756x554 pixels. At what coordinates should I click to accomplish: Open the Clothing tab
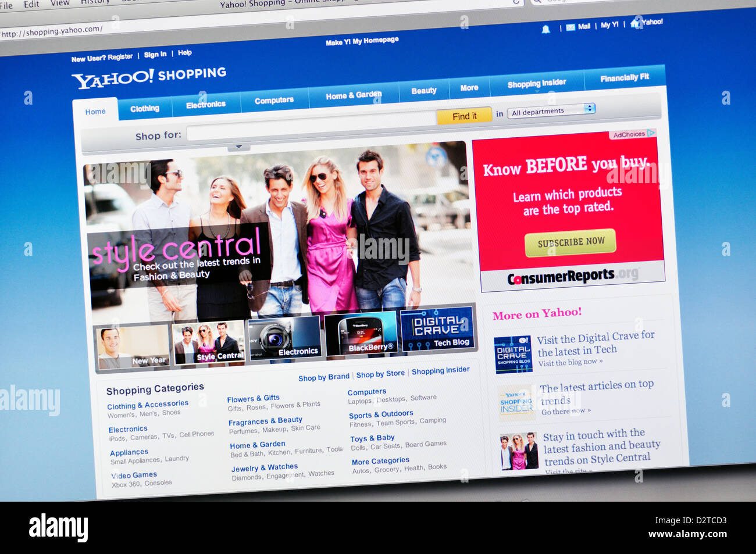tap(145, 109)
